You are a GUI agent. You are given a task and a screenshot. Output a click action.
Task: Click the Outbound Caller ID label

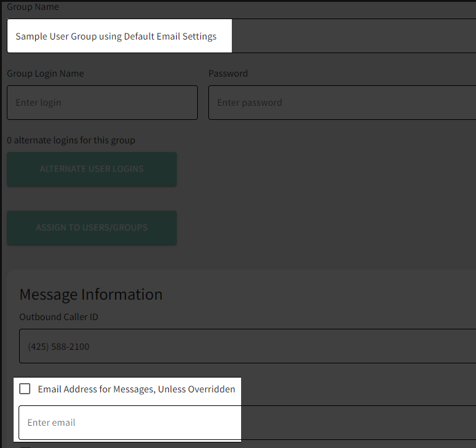point(59,317)
